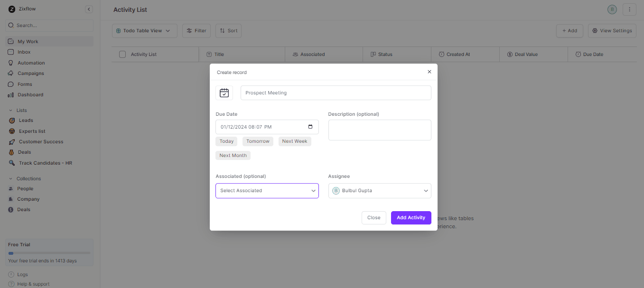This screenshot has width=644, height=288.
Task: Open the Dashboard from the sidebar
Action: pyautogui.click(x=31, y=94)
